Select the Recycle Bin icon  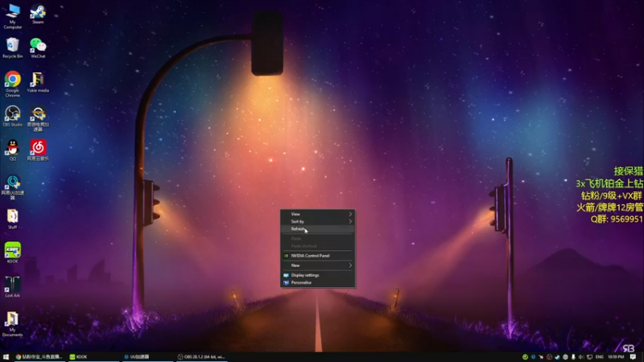13,48
